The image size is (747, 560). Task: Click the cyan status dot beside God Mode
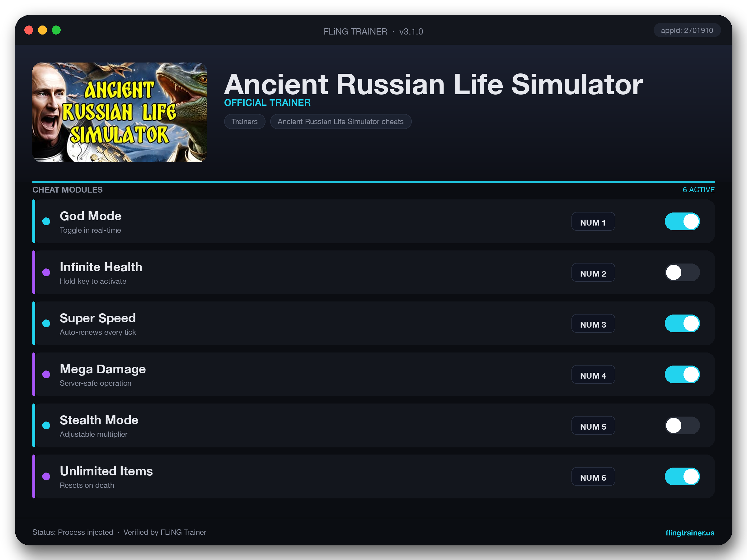46,222
